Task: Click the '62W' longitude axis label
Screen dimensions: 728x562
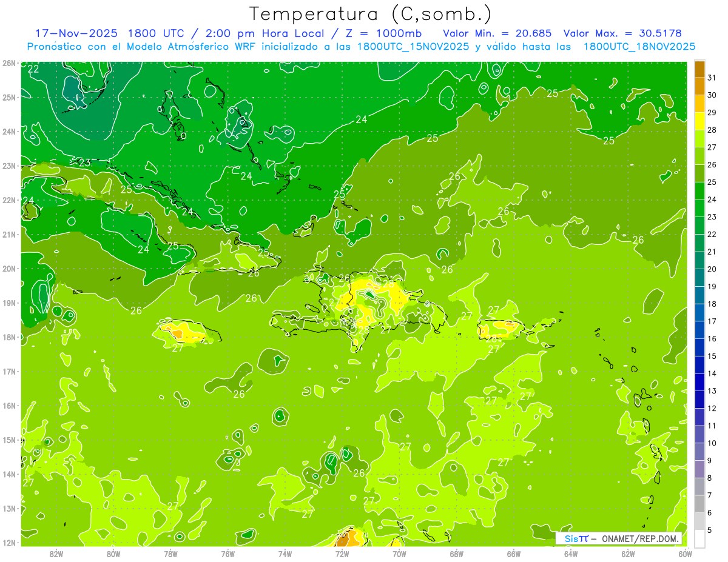Action: 628,554
